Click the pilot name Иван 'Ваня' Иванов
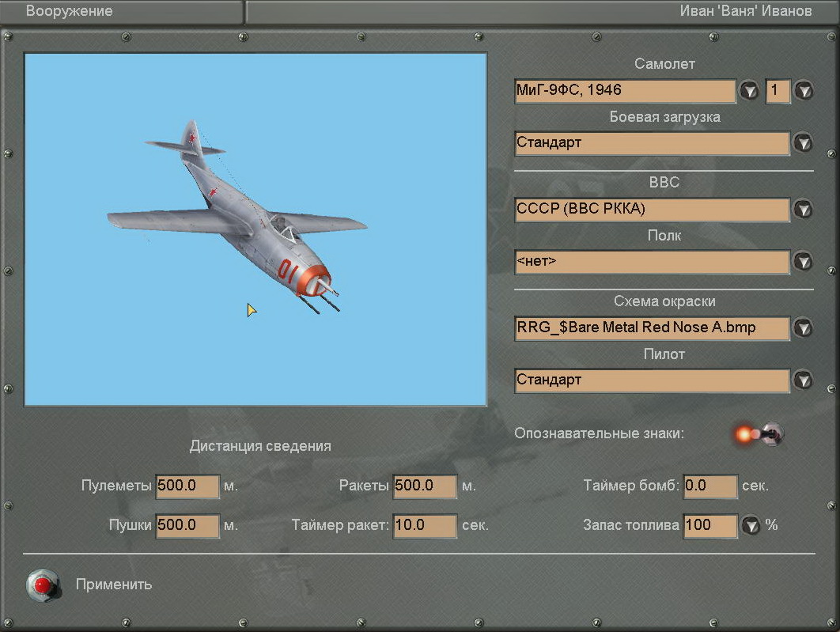Viewport: 840px width, 632px height. coord(746,11)
